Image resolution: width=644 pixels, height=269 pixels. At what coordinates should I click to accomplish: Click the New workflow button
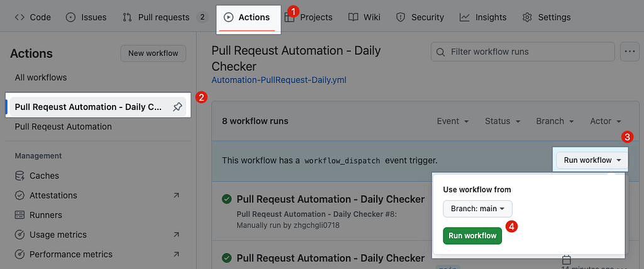click(153, 53)
